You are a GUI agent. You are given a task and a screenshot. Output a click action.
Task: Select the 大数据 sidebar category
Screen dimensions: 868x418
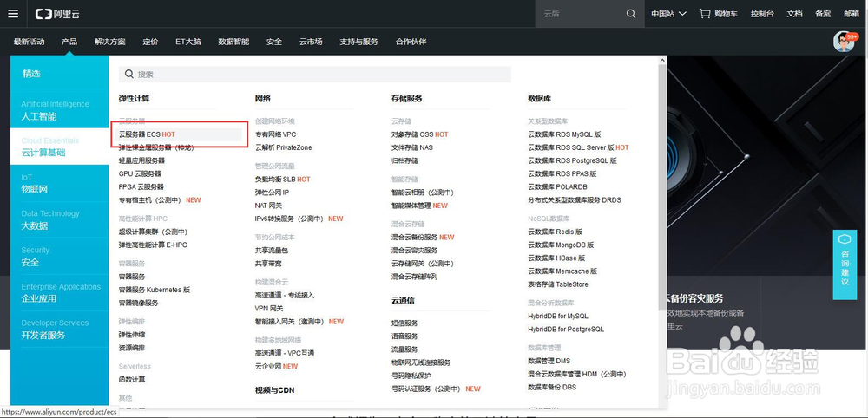(59, 220)
